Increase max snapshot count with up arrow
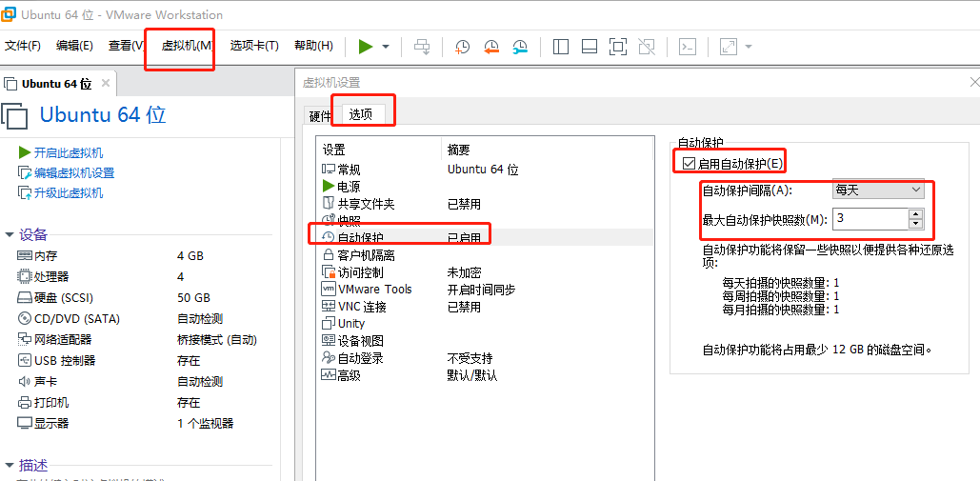Image resolution: width=980 pixels, height=481 pixels. [x=915, y=213]
